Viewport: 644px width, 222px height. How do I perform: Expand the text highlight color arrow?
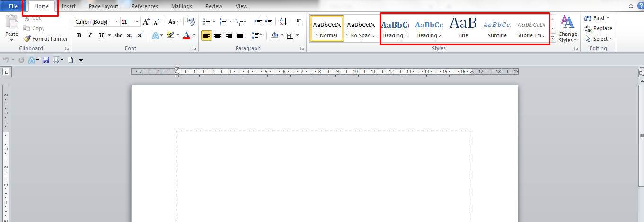point(178,35)
